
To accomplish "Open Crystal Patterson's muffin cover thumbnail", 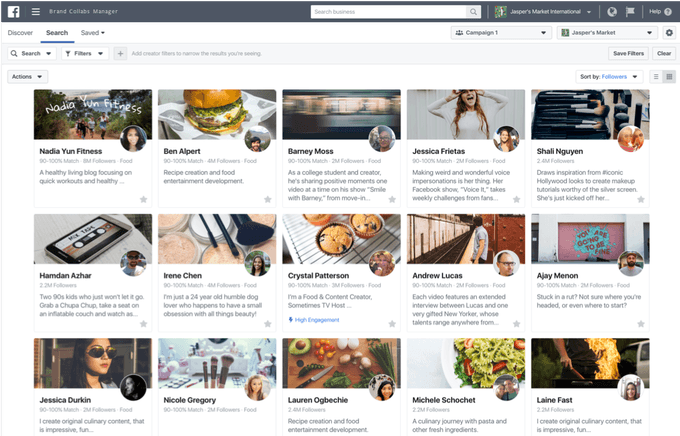I will point(342,239).
